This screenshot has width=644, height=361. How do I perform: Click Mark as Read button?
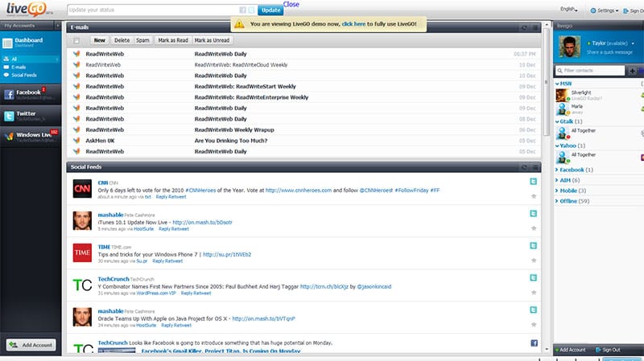pyautogui.click(x=171, y=39)
